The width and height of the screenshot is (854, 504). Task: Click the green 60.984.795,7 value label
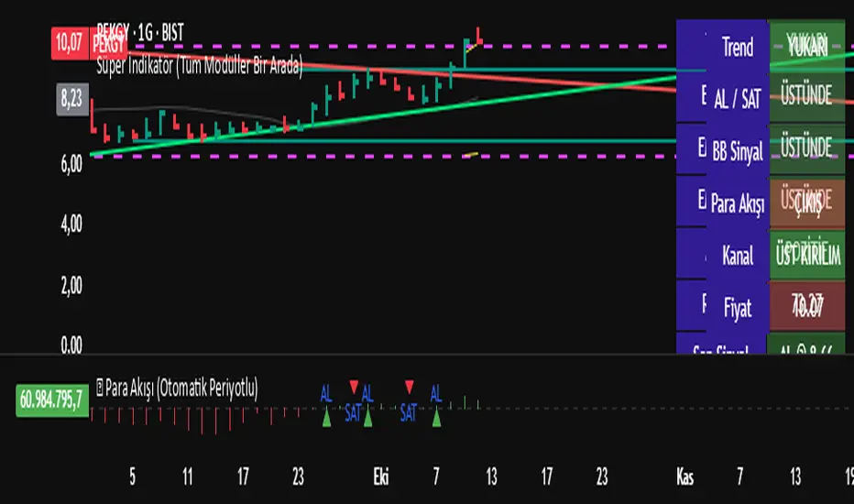point(52,400)
